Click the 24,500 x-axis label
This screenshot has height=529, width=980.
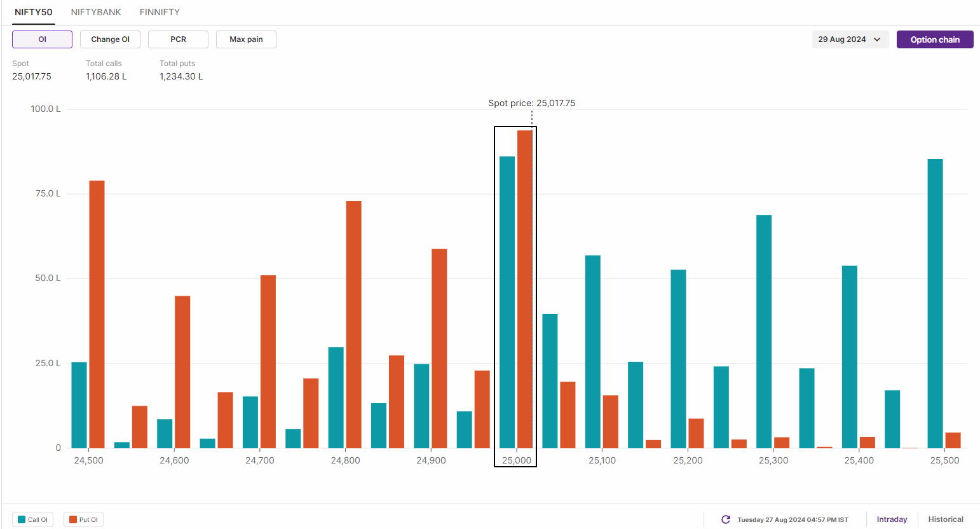click(x=88, y=460)
